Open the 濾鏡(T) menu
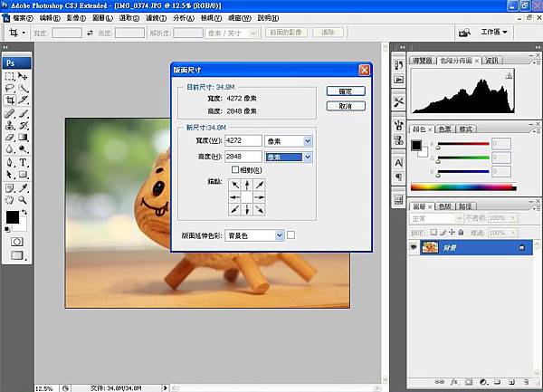 pos(156,18)
